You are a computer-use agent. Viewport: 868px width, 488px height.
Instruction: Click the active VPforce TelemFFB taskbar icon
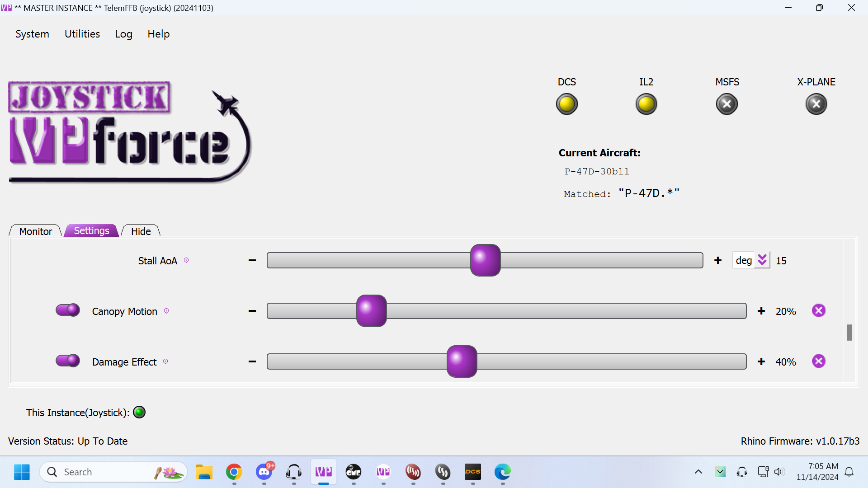click(324, 472)
